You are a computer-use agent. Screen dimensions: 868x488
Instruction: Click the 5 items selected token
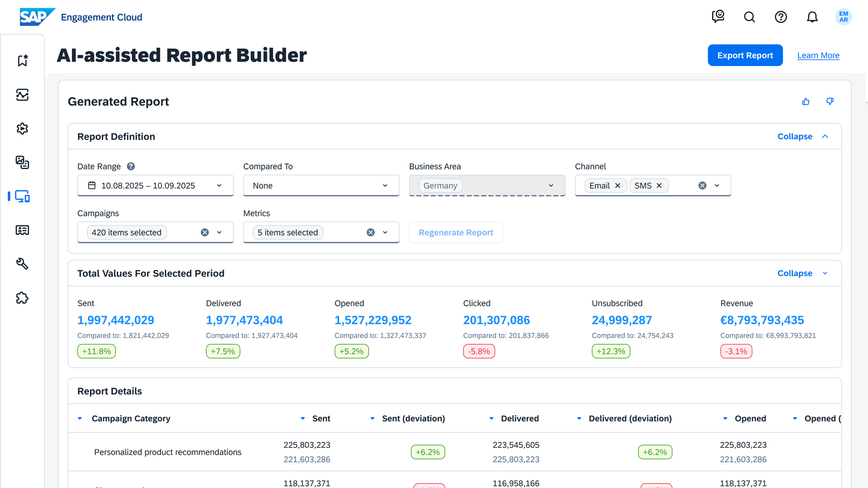pos(288,232)
